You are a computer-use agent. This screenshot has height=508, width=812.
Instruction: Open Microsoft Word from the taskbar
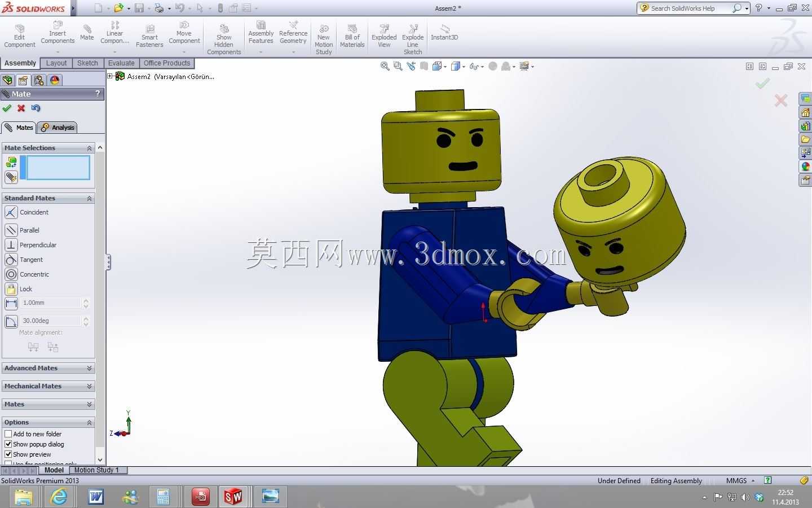tap(96, 497)
